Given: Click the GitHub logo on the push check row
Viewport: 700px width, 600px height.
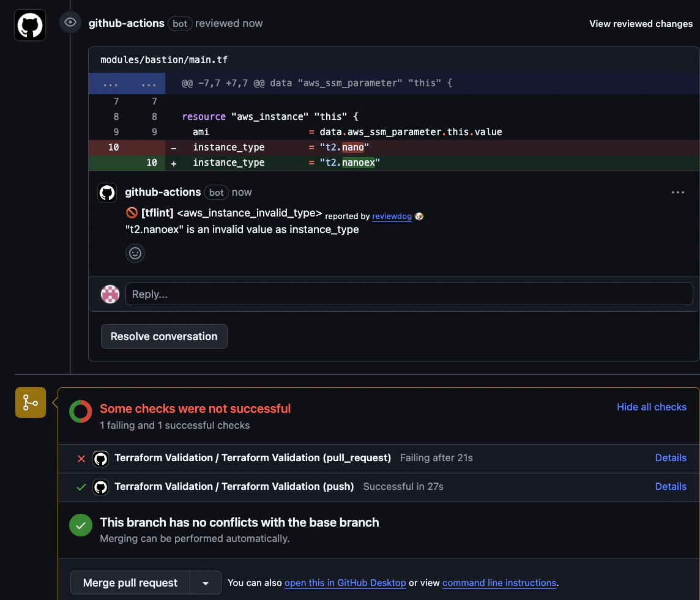Looking at the screenshot, I should coord(100,487).
